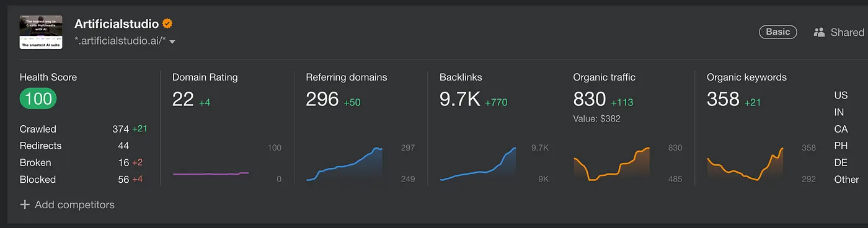The height and width of the screenshot is (228, 868).
Task: Click the orange Organic keywords chart
Action: (745, 164)
